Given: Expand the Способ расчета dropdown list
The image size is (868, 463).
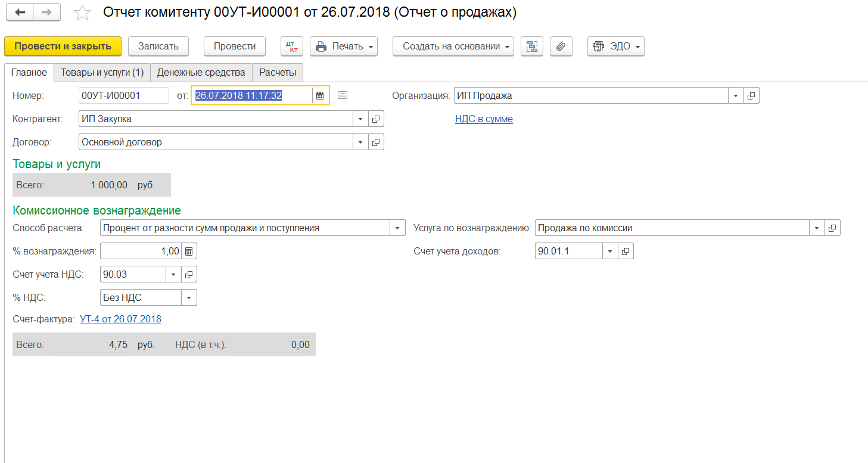Looking at the screenshot, I should (397, 228).
